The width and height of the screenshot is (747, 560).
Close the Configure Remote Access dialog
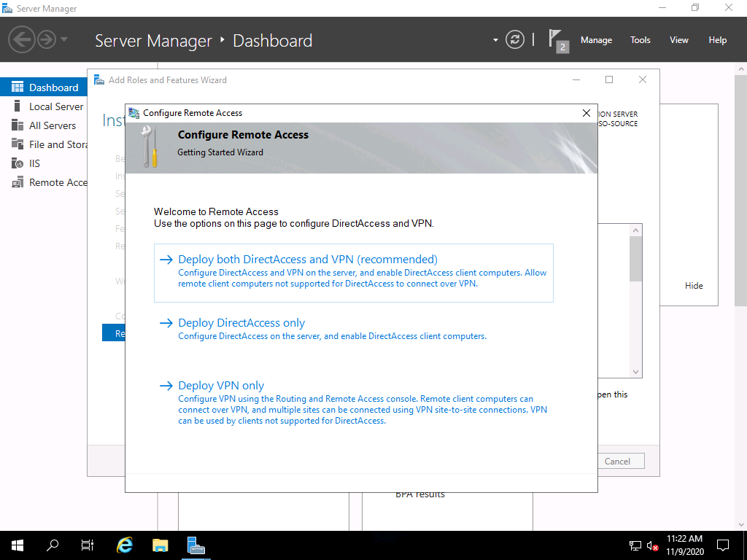pos(586,113)
